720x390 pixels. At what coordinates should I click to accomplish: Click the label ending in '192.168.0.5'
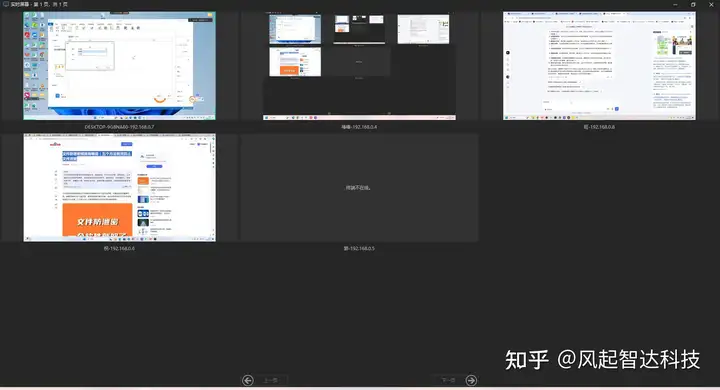(359, 249)
